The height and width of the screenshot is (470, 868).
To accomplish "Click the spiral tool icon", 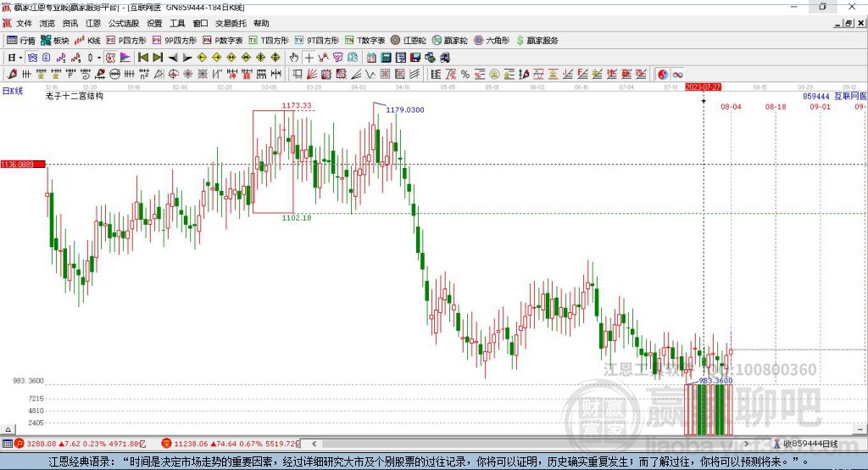I will coord(86,75).
